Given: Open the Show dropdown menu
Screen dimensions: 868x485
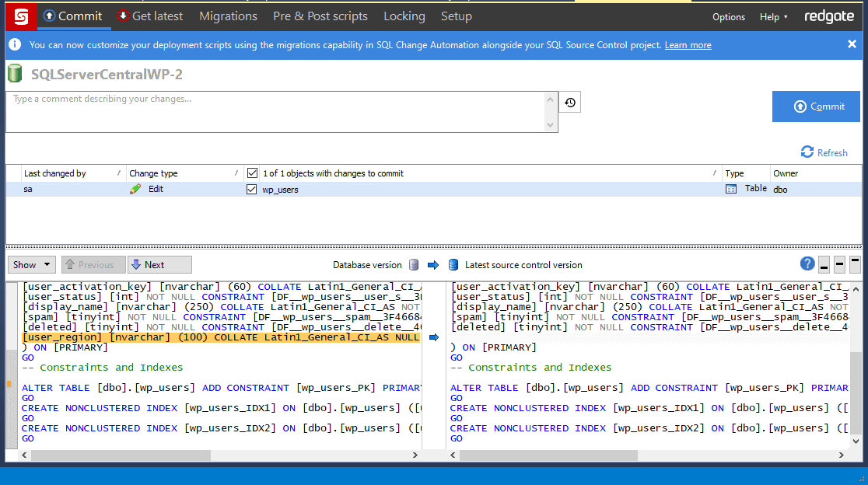Looking at the screenshot, I should pos(31,264).
